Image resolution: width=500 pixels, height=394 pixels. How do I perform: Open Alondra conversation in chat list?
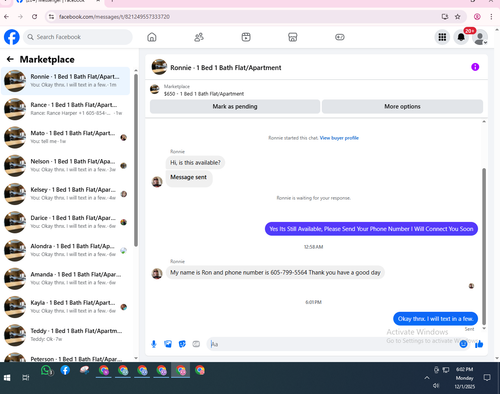(66, 250)
